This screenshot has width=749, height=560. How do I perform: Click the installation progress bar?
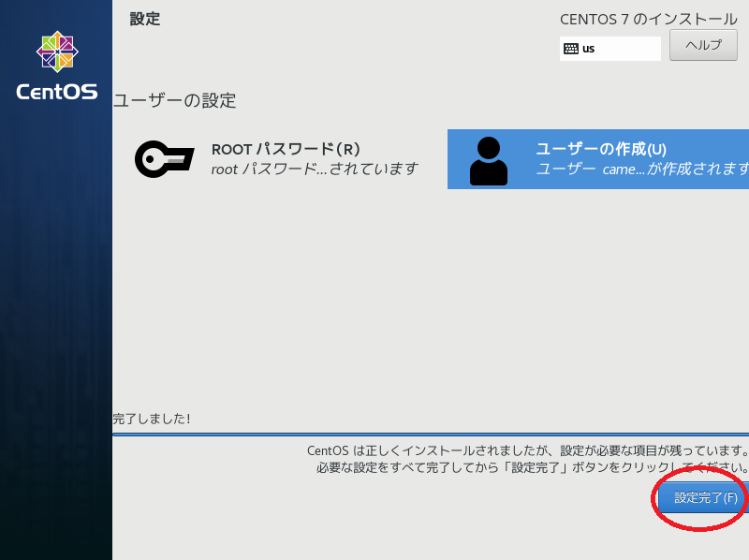[x=431, y=435]
